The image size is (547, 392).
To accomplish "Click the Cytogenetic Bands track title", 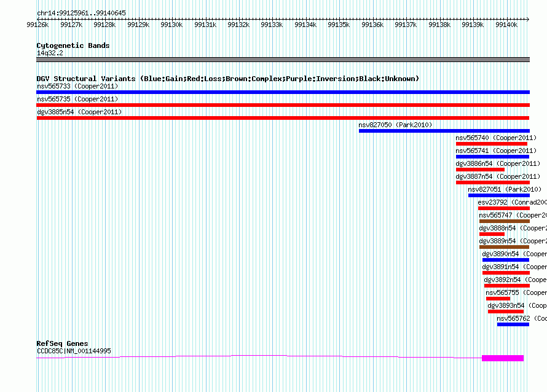I will [73, 45].
